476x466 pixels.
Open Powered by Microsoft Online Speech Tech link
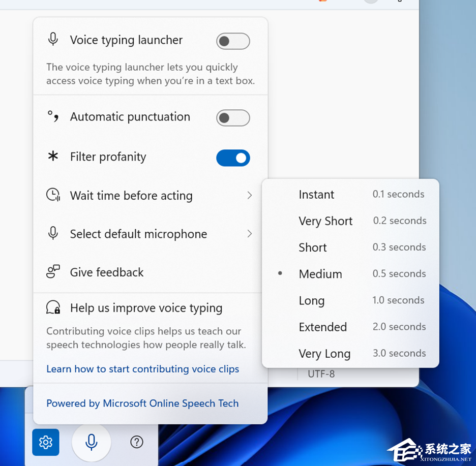(142, 403)
